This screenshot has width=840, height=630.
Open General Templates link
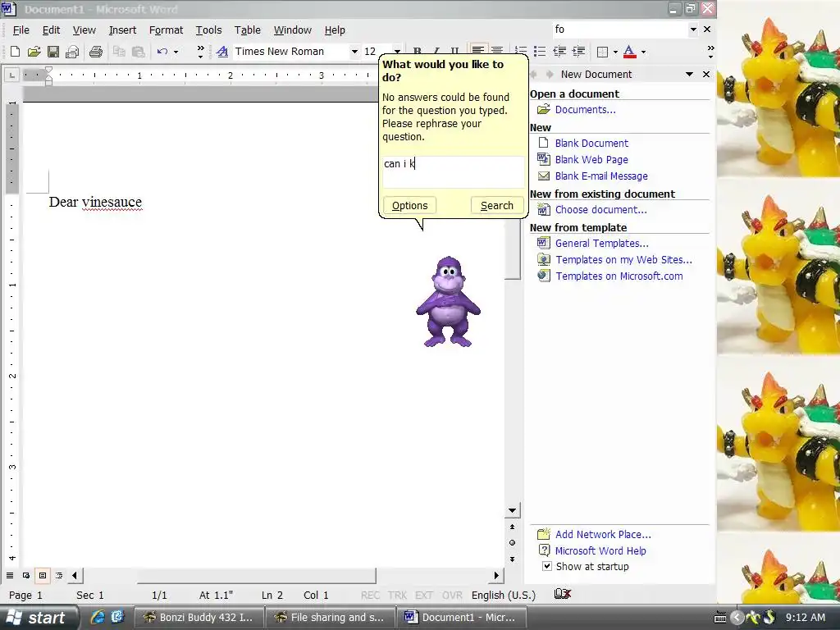pyautogui.click(x=601, y=243)
